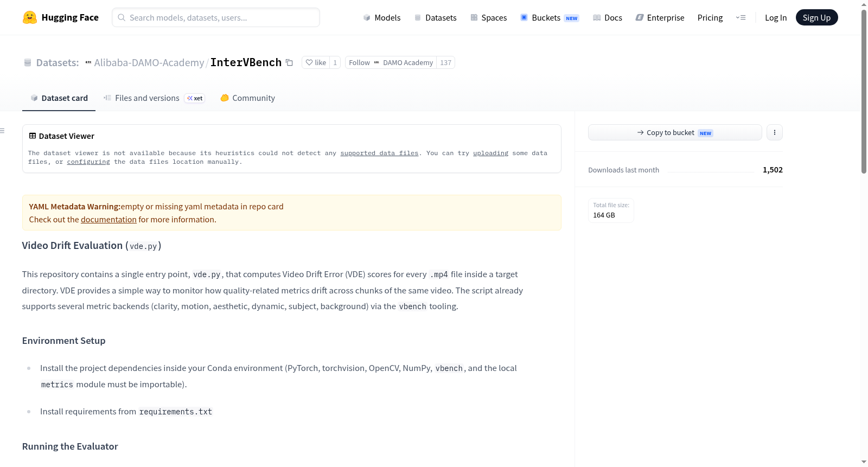Open the three-dot more actions menu
868x467 pixels.
(x=775, y=132)
